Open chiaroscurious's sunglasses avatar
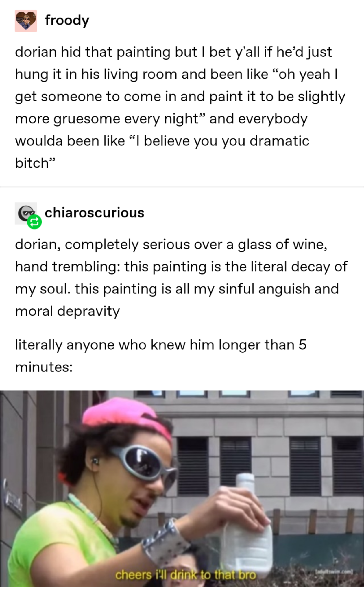Viewport: 364px width, 592px height. [26, 213]
